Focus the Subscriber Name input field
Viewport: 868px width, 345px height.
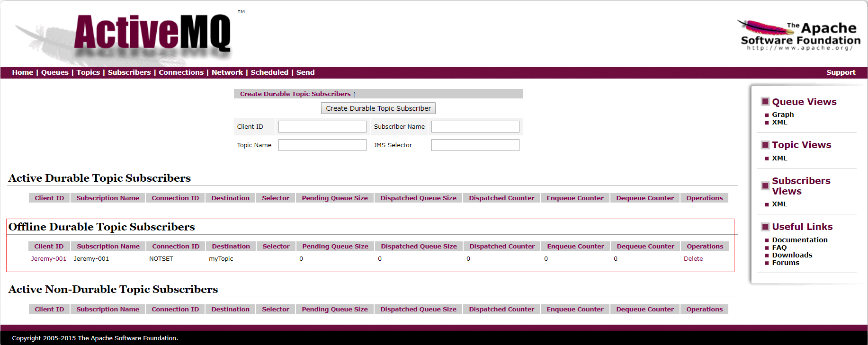tap(475, 127)
